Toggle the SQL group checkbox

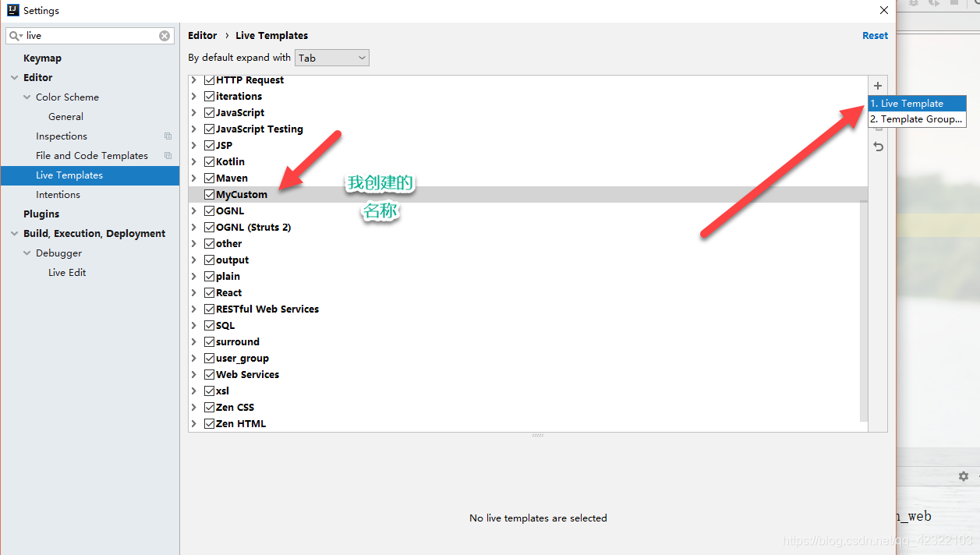(209, 325)
